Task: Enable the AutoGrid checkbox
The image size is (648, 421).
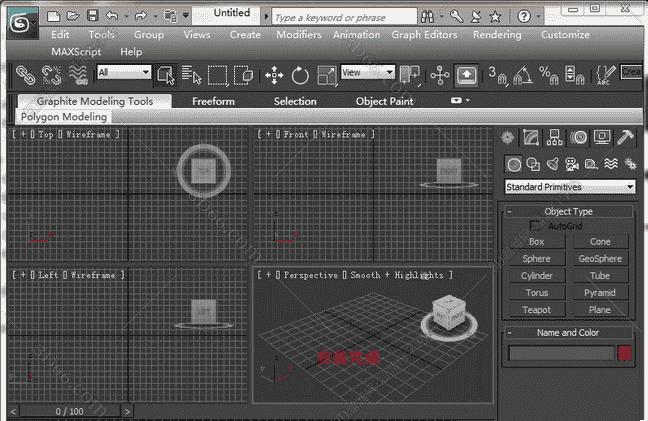Action: coord(537,226)
